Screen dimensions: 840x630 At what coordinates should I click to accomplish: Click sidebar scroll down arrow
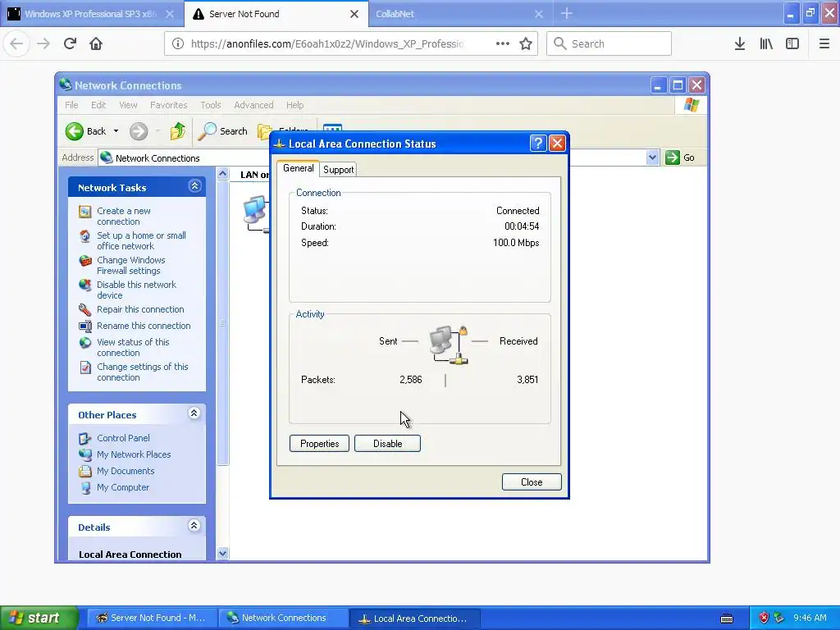pyautogui.click(x=223, y=554)
